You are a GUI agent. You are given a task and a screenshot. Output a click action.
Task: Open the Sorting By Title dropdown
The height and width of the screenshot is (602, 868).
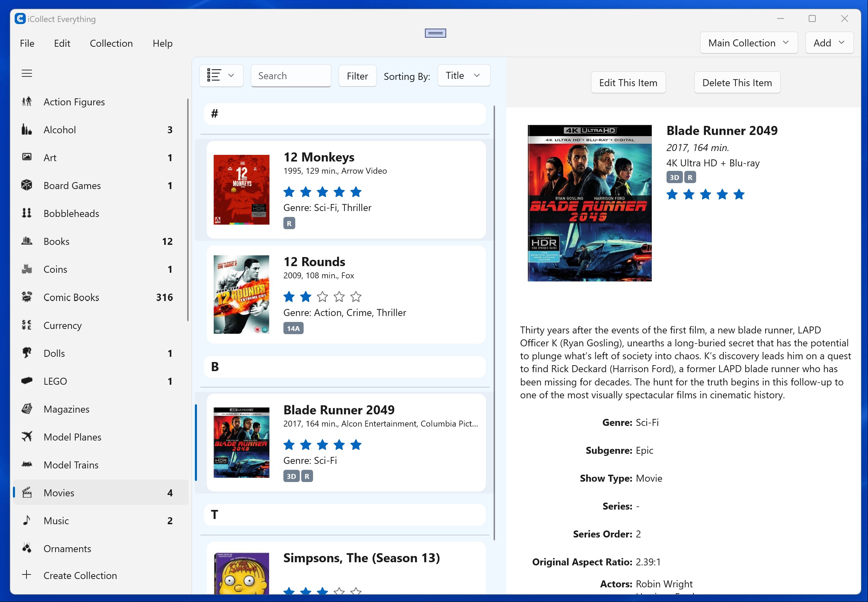click(464, 75)
